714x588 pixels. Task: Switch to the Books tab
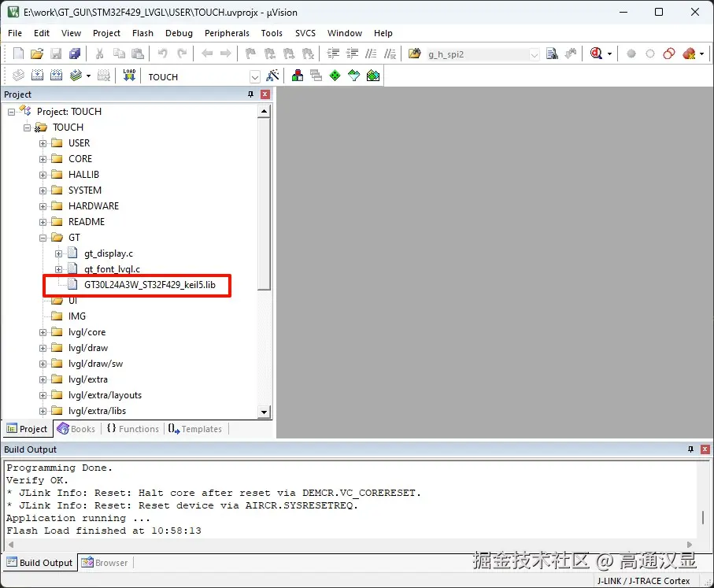tap(76, 429)
